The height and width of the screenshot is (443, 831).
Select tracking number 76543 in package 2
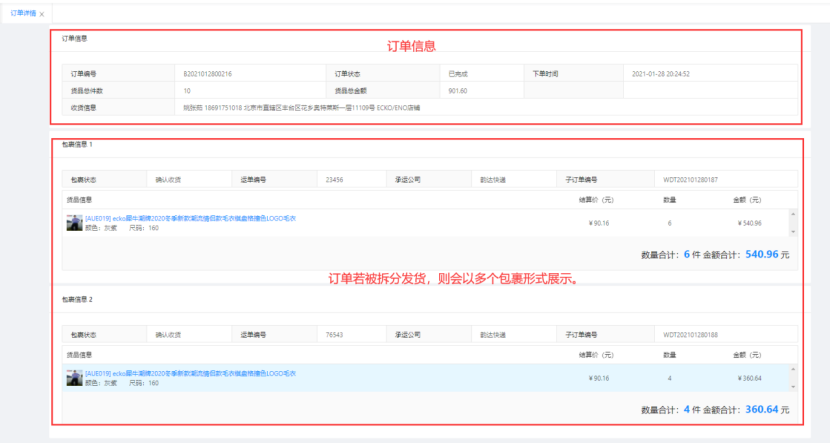[x=335, y=334]
